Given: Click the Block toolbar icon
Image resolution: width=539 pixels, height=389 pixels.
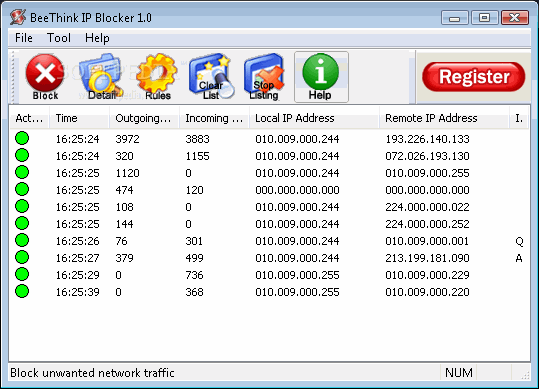Looking at the screenshot, I should click(45, 77).
